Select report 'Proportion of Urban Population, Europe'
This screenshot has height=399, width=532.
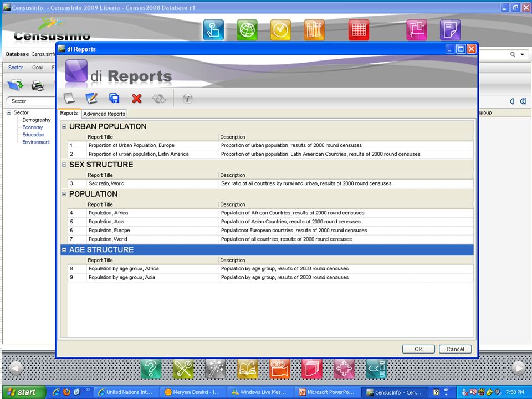click(270, 145)
